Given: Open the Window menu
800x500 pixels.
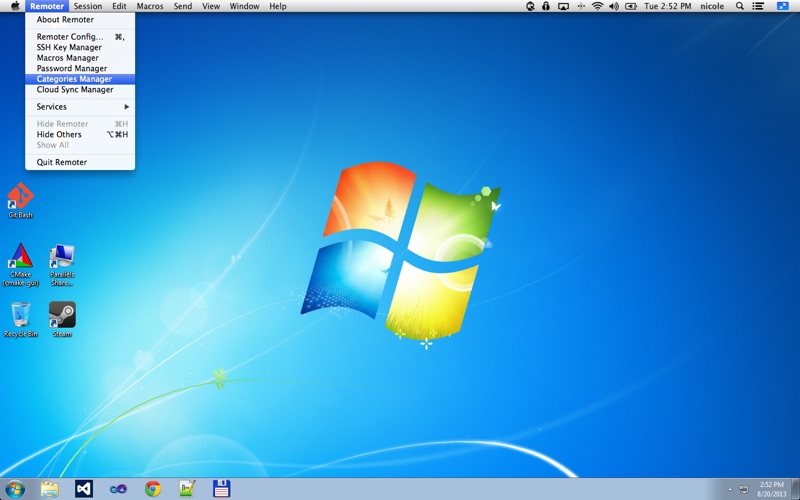Looking at the screenshot, I should pos(244,6).
